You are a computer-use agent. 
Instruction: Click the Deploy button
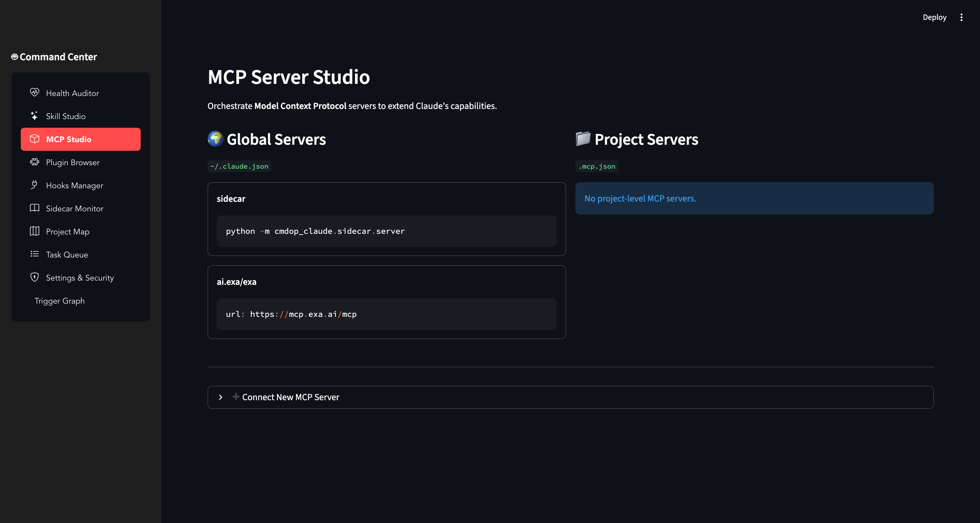pyautogui.click(x=934, y=18)
